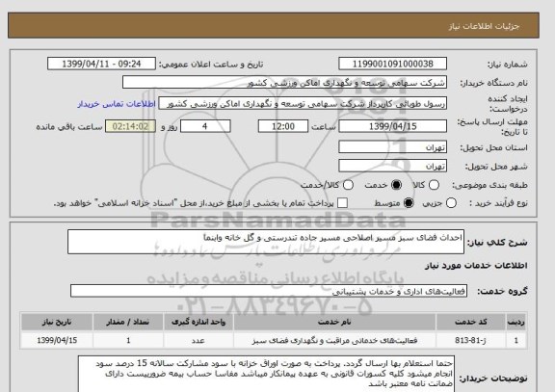Click the unit cell عدد
555x392 pixels.
coord(198,340)
